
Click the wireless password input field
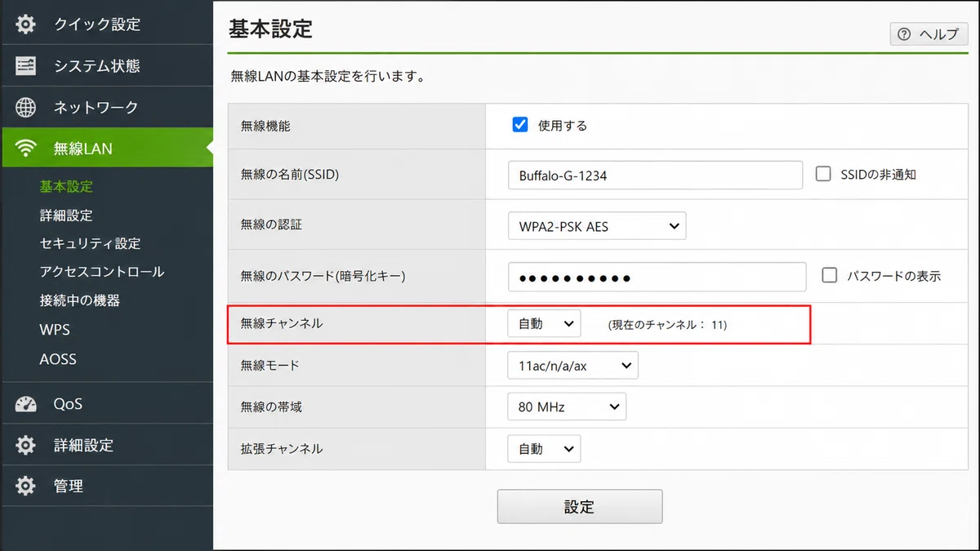tap(657, 277)
